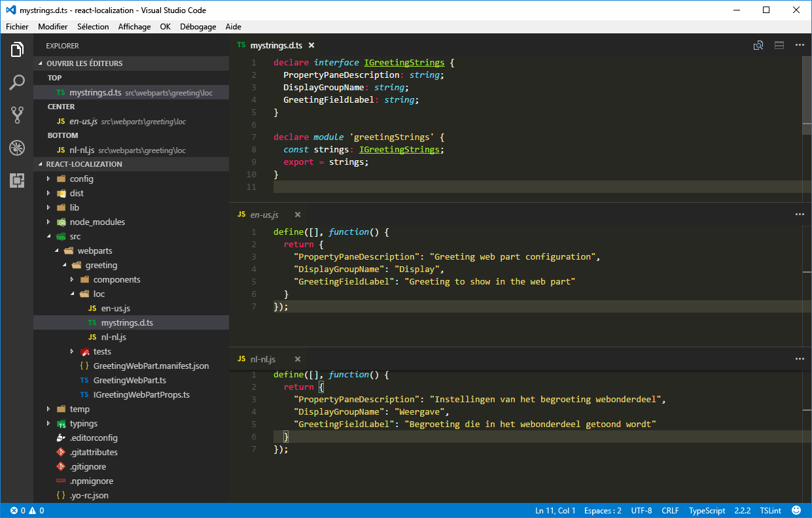Click the Open Preview icon on the editor toolbar
The image size is (812, 518).
pyautogui.click(x=758, y=45)
